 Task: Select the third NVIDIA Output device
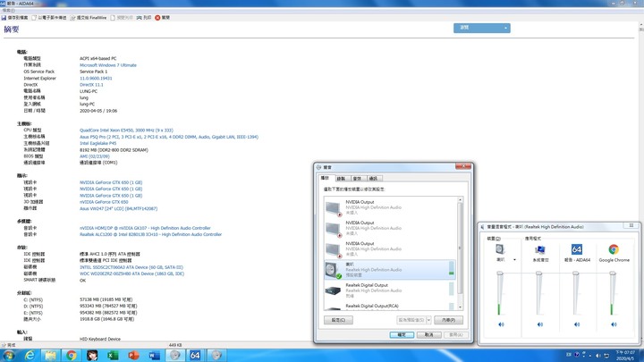(390, 248)
